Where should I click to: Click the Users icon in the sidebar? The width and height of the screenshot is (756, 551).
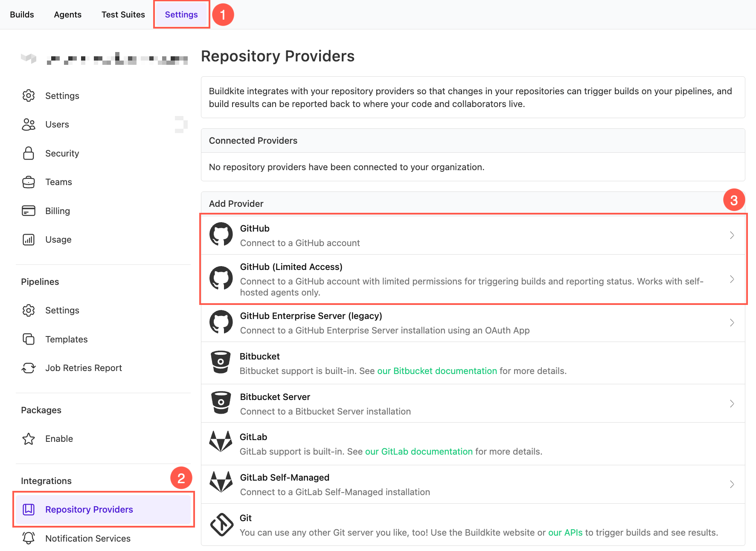click(28, 124)
